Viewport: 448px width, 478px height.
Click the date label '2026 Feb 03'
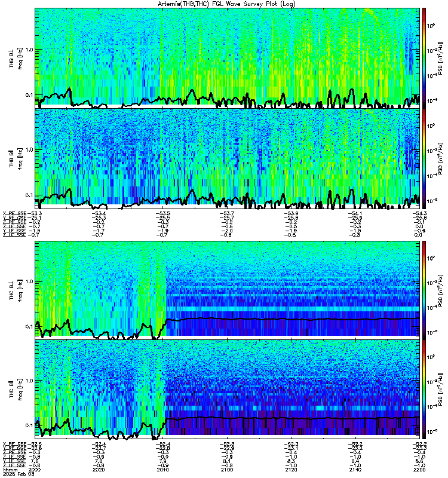[x=19, y=474]
